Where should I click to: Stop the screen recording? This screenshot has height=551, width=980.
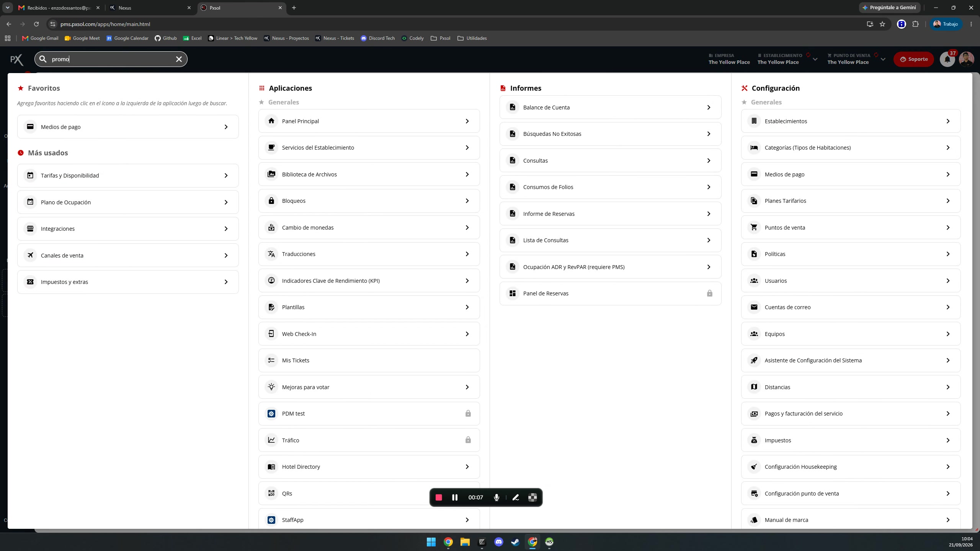point(439,497)
